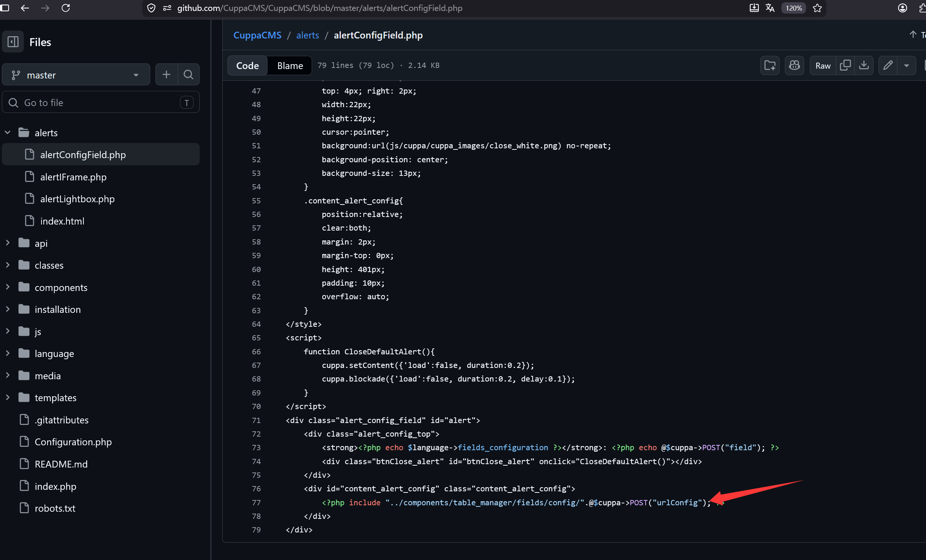
Task: Click line number 77
Action: pos(256,502)
